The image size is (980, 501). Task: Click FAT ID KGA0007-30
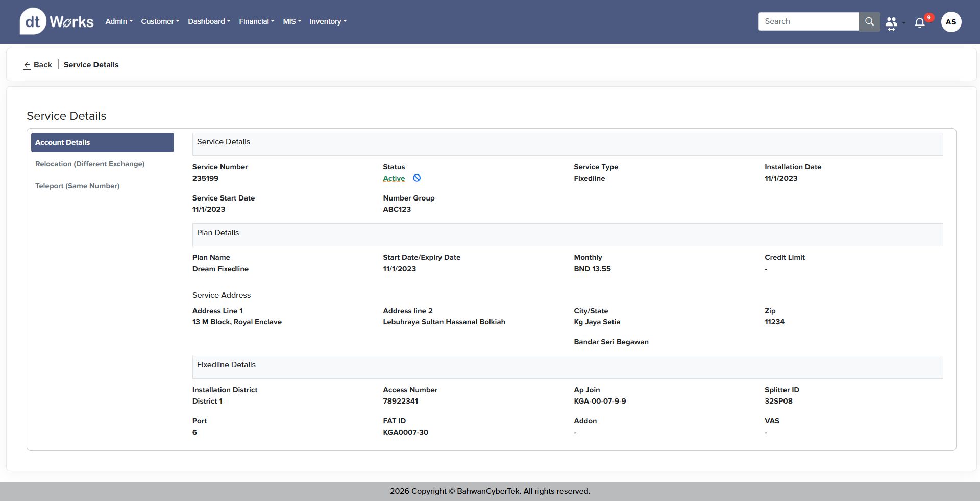(x=406, y=432)
